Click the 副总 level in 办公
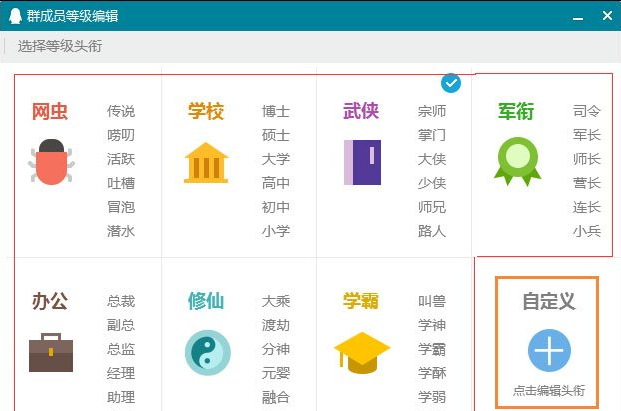 121,325
